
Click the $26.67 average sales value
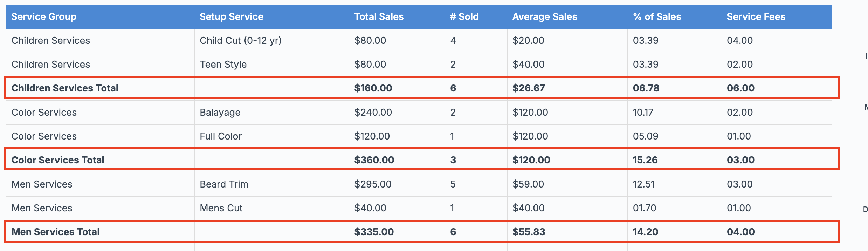(x=529, y=88)
